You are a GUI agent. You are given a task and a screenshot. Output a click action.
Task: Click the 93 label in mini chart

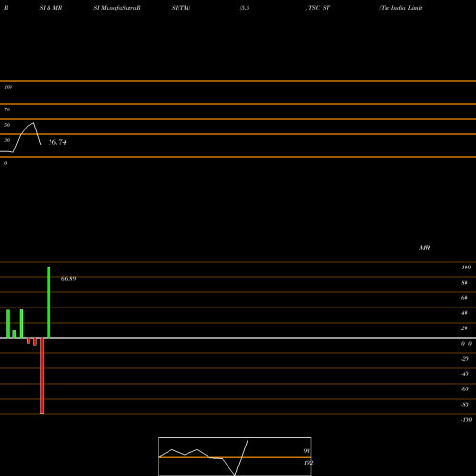click(307, 451)
